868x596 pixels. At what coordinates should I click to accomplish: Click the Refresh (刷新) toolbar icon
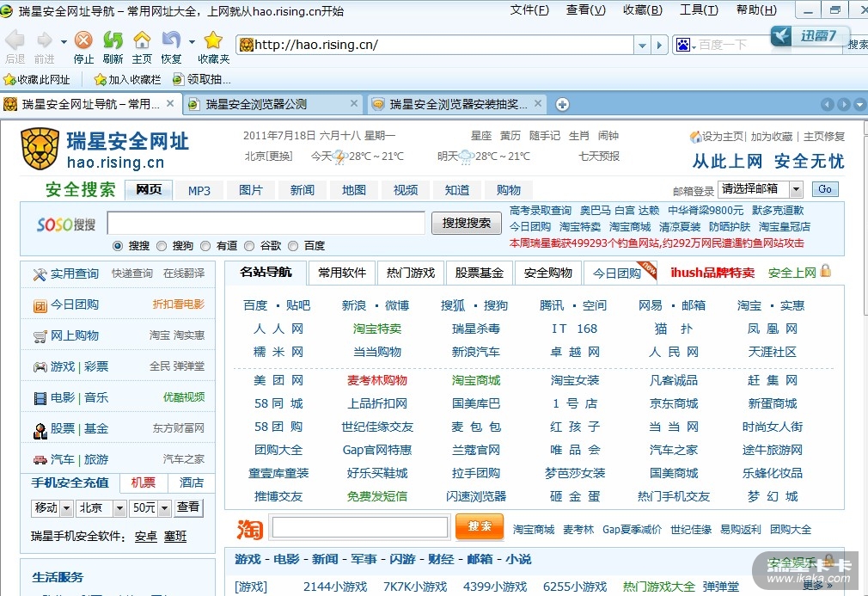click(x=113, y=40)
